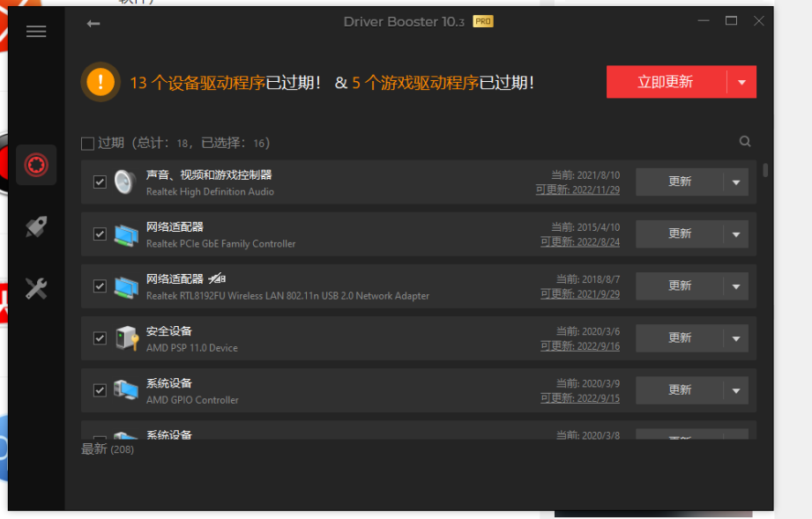The image size is (812, 519).
Task: Click the 13 个设备驱动程序 text
Action: pyautogui.click(x=197, y=83)
